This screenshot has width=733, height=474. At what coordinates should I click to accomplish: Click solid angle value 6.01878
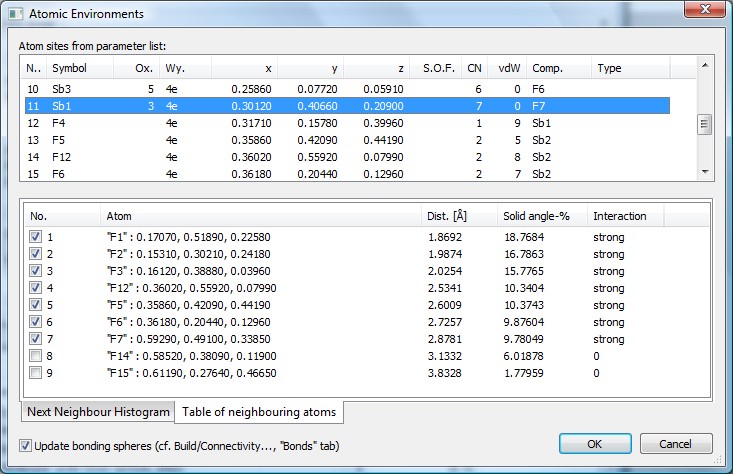pos(524,356)
